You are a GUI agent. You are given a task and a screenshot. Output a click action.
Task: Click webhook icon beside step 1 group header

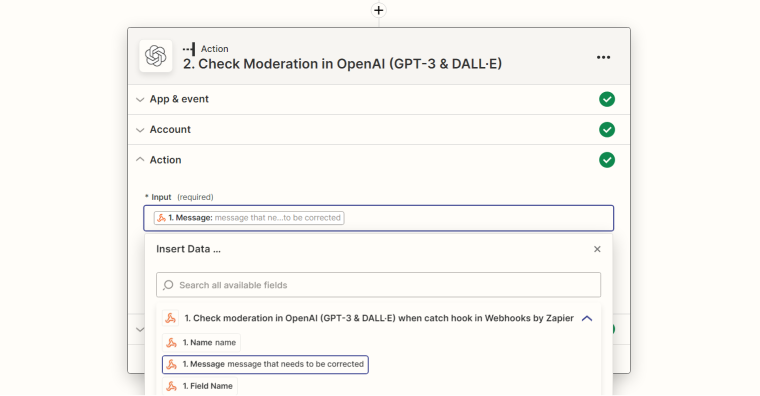(x=171, y=318)
